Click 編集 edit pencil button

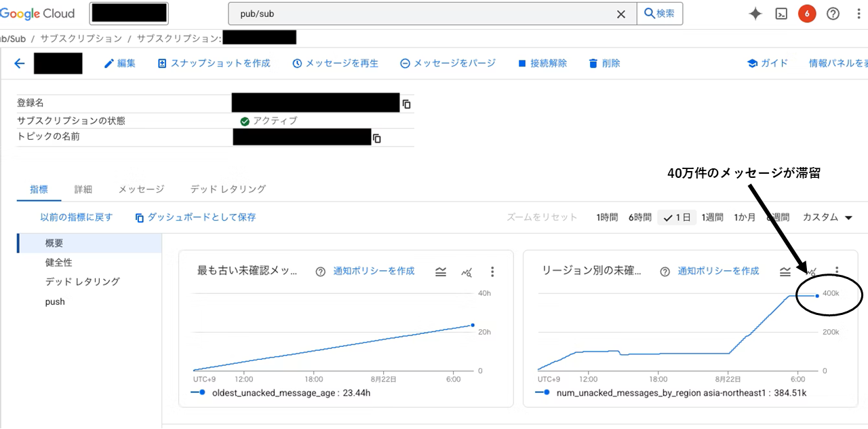click(119, 63)
